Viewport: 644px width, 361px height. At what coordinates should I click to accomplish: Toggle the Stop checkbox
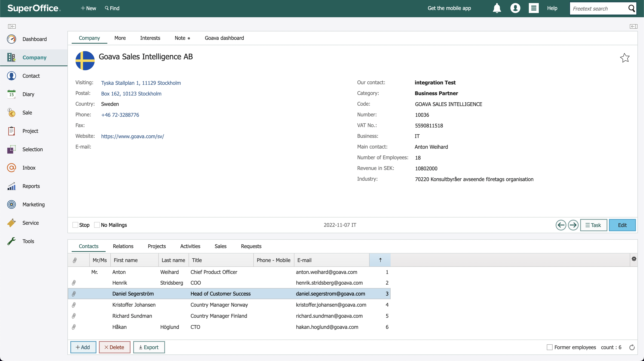[x=75, y=225]
